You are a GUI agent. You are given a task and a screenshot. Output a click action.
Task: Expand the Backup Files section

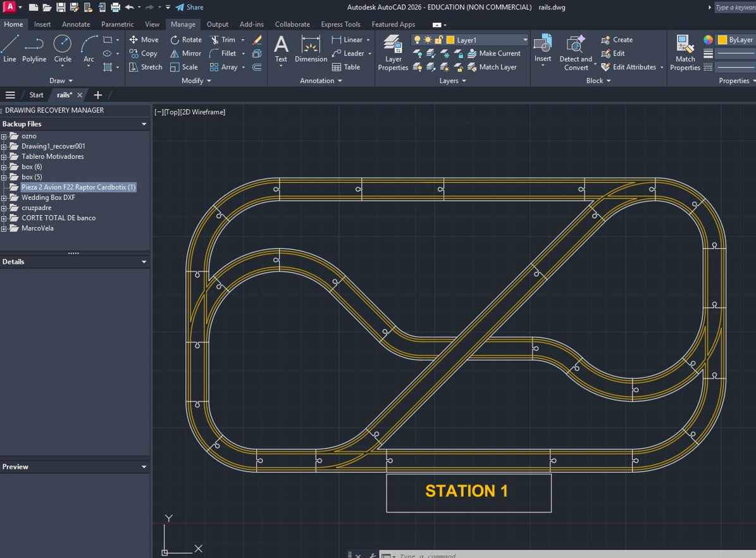point(144,123)
